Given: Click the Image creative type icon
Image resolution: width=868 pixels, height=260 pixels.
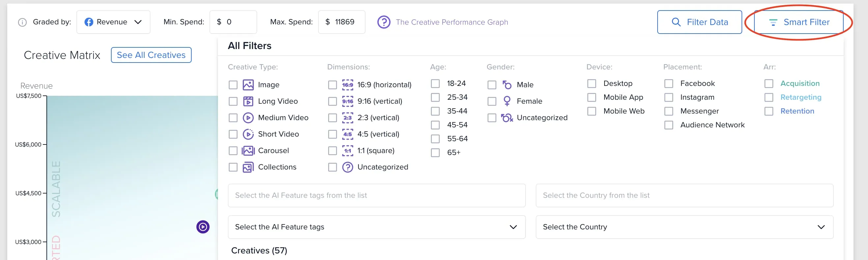Looking at the screenshot, I should pyautogui.click(x=248, y=85).
